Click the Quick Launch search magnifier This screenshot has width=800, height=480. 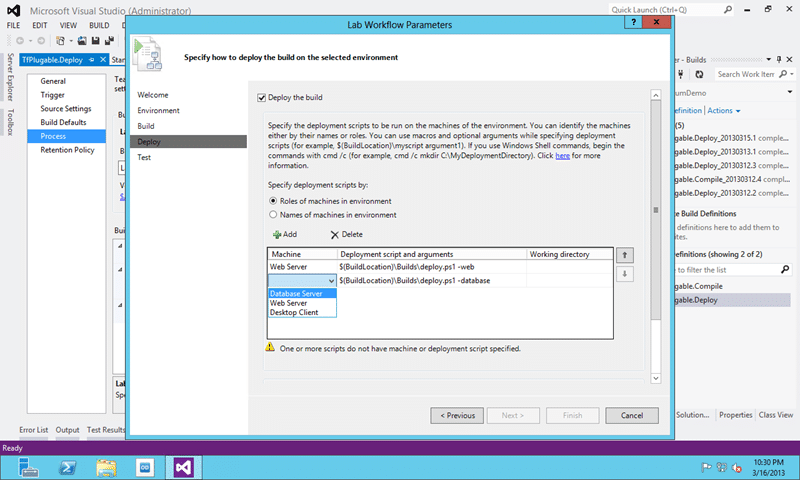728,9
